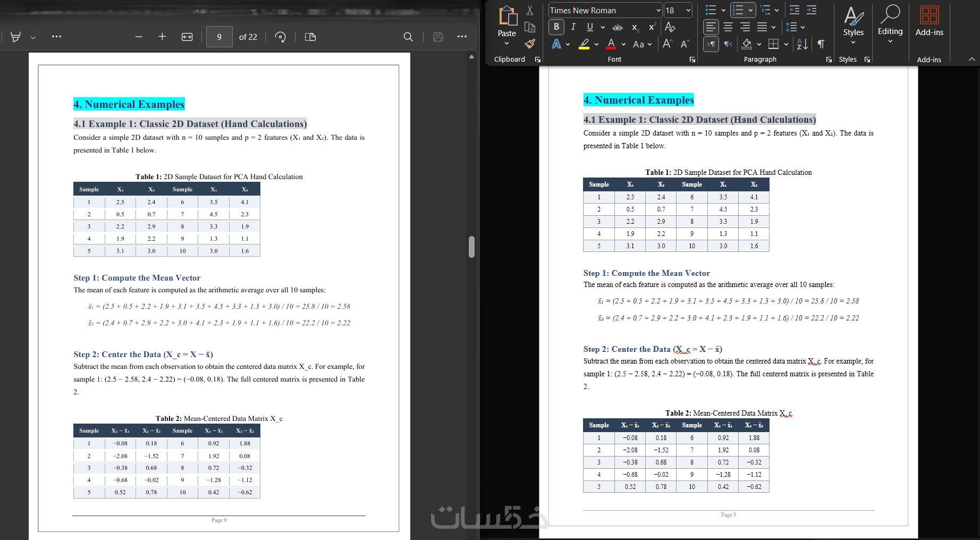980x540 pixels.
Task: Click the PDF viewer vertical scrollbar thumb
Action: coord(471,247)
